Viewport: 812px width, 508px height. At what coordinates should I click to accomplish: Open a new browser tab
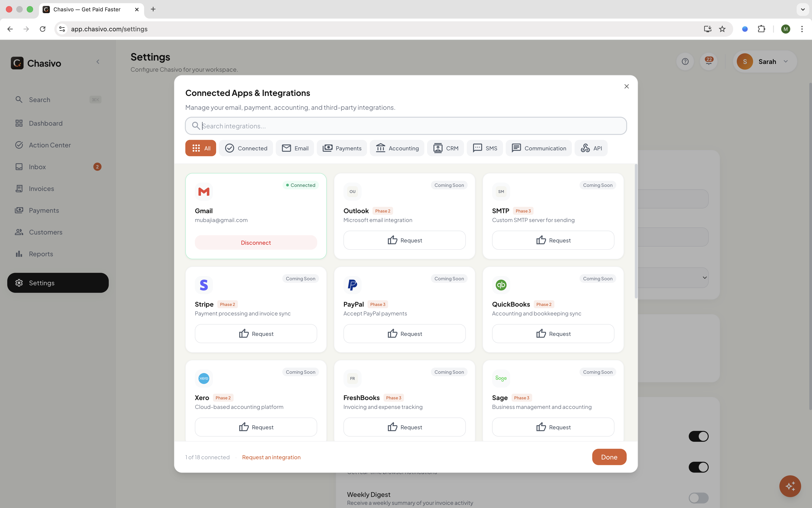(153, 9)
